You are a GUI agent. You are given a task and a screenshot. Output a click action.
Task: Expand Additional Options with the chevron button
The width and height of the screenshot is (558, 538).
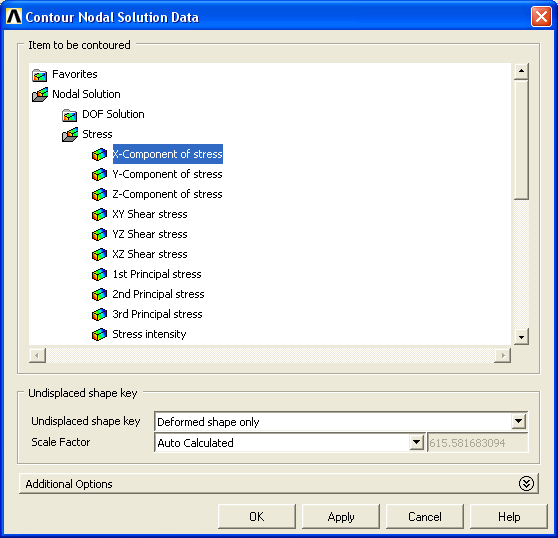pos(526,483)
